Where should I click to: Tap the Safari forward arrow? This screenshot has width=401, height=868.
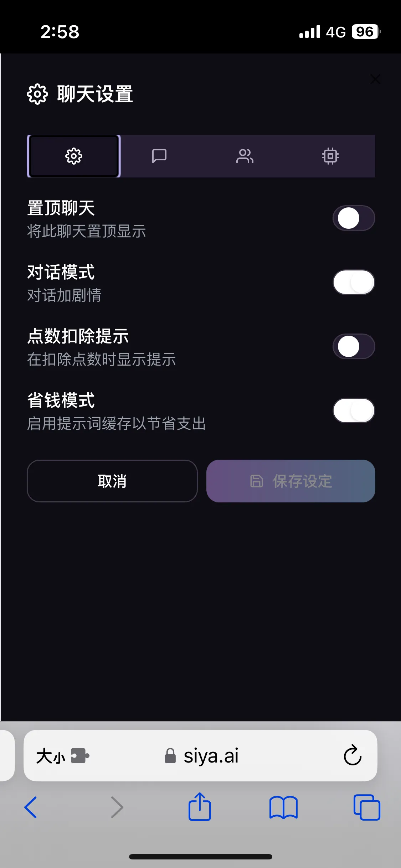point(117,807)
